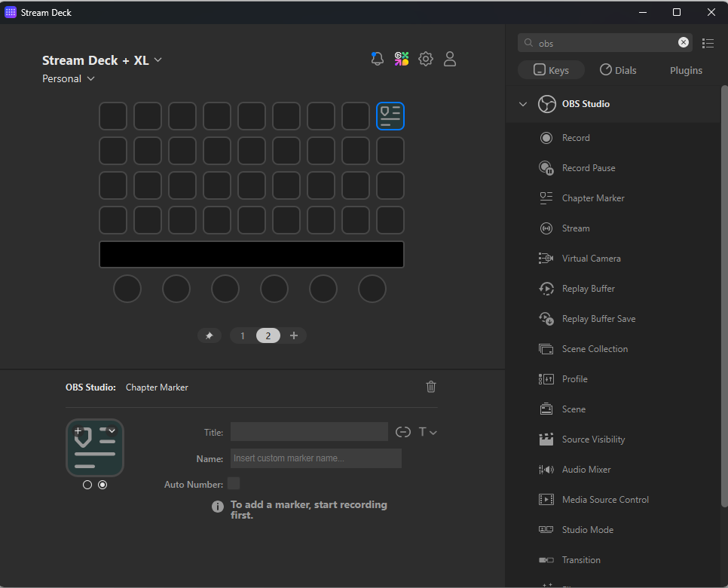Click the user account profile icon
The width and height of the screenshot is (728, 588).
point(450,59)
